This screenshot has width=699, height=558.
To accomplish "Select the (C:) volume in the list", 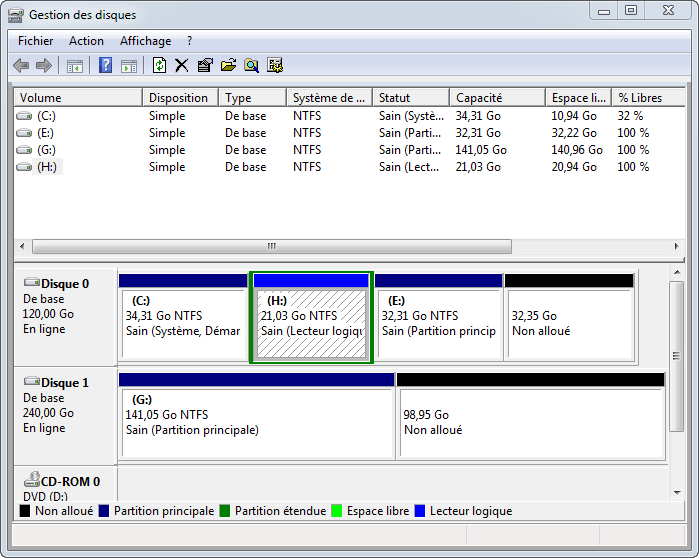I will pyautogui.click(x=46, y=116).
